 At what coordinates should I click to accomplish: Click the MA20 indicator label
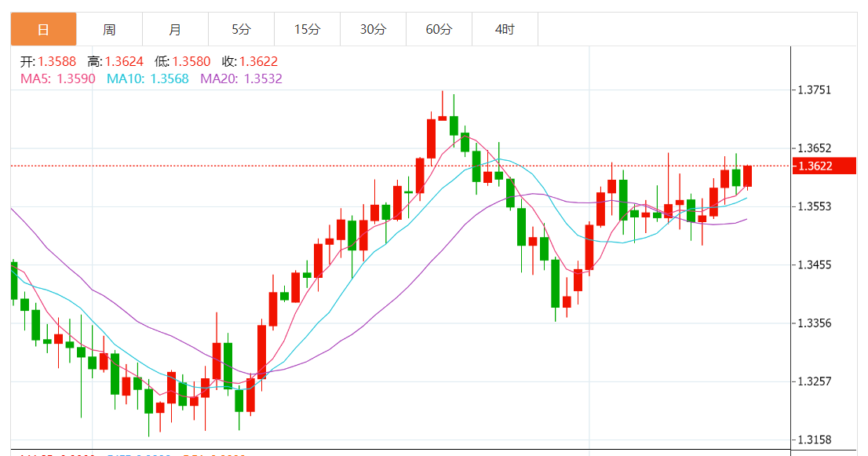pyautogui.click(x=241, y=78)
